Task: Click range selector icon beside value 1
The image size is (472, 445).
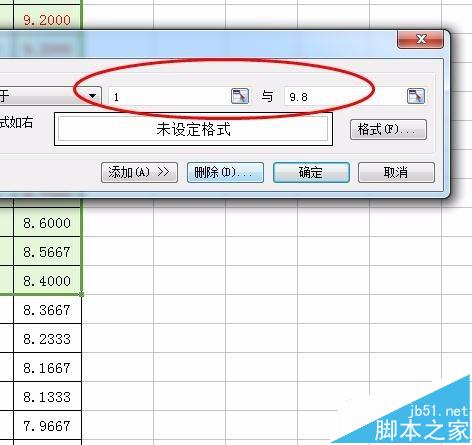Action: [x=240, y=96]
